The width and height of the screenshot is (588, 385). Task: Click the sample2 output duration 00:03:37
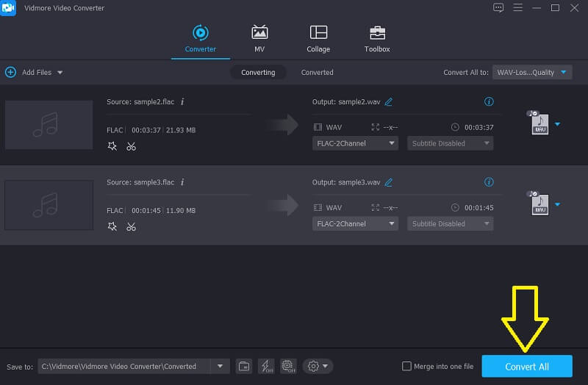479,127
